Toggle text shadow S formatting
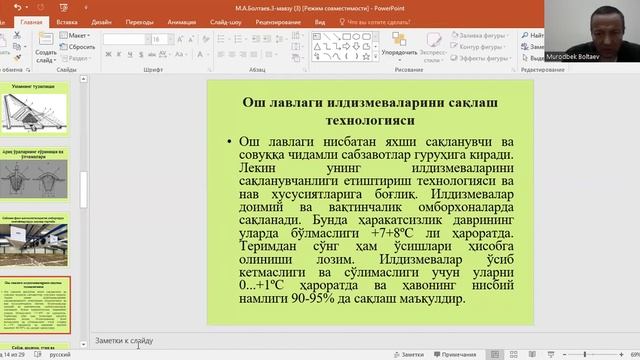The height and width of the screenshot is (360, 640). coord(141,54)
